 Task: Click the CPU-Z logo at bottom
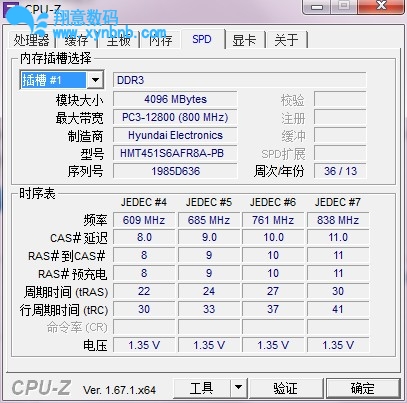coord(41,388)
